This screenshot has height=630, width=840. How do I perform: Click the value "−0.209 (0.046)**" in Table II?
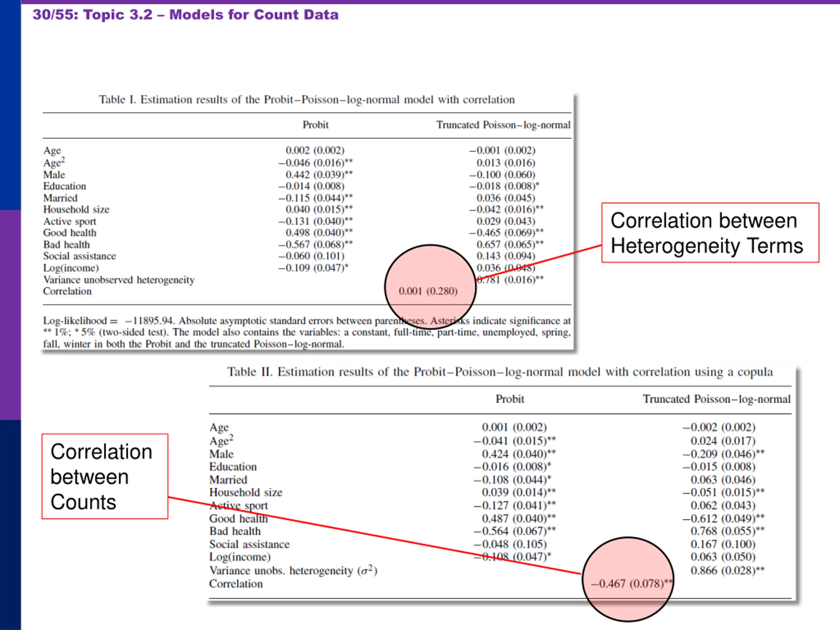pos(724,454)
